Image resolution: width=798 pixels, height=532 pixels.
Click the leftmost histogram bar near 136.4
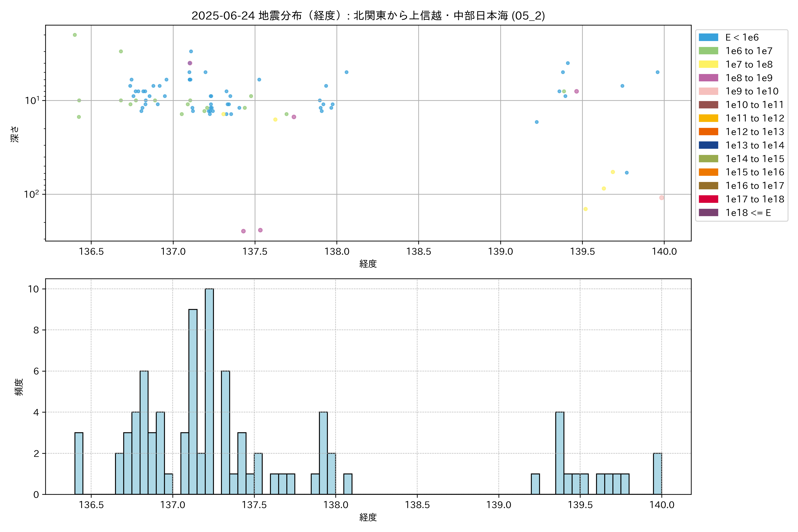[79, 463]
